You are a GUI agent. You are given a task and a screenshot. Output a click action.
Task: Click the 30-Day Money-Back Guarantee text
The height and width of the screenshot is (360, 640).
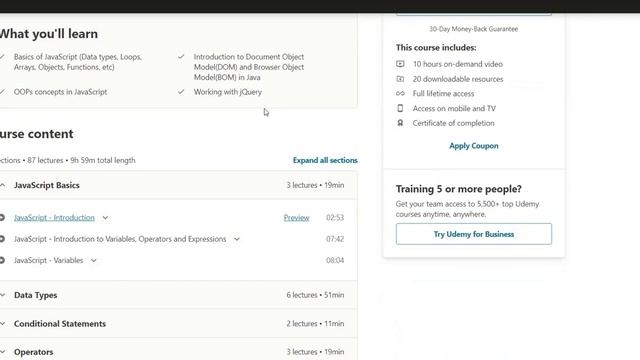pos(473,29)
